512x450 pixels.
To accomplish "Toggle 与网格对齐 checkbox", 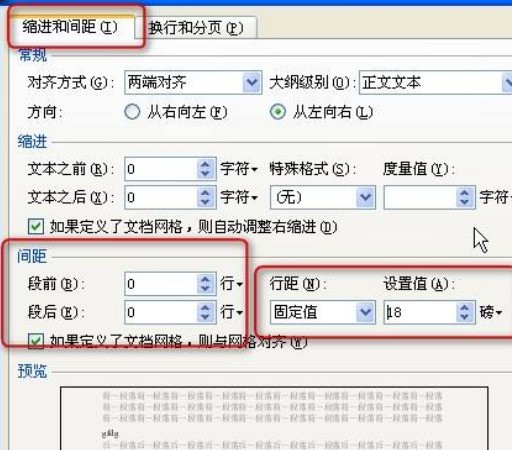I will tap(36, 341).
